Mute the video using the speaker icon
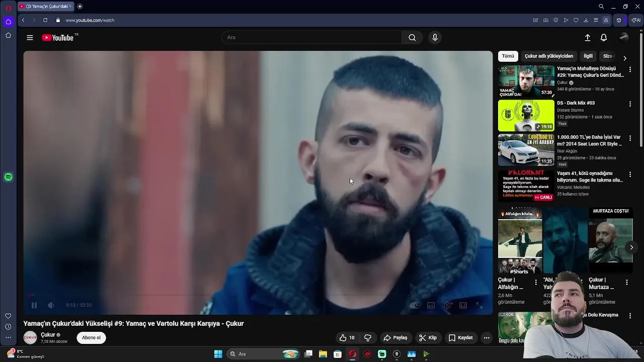The height and width of the screenshot is (362, 644). 51,305
